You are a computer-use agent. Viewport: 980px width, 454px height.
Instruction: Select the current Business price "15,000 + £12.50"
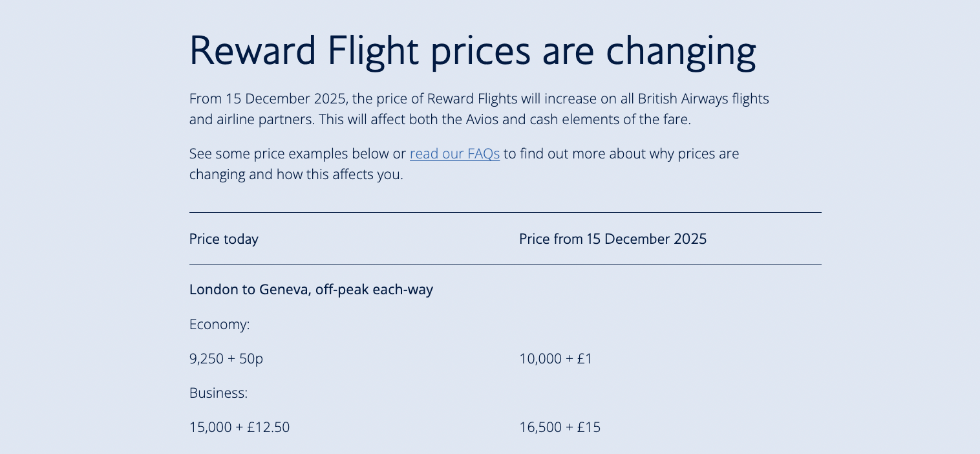tap(239, 427)
